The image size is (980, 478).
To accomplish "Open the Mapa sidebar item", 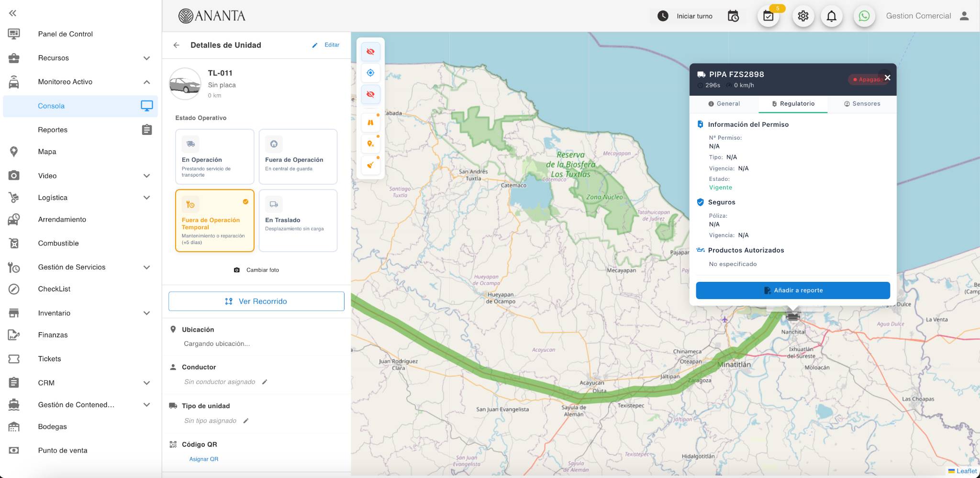I will point(47,152).
